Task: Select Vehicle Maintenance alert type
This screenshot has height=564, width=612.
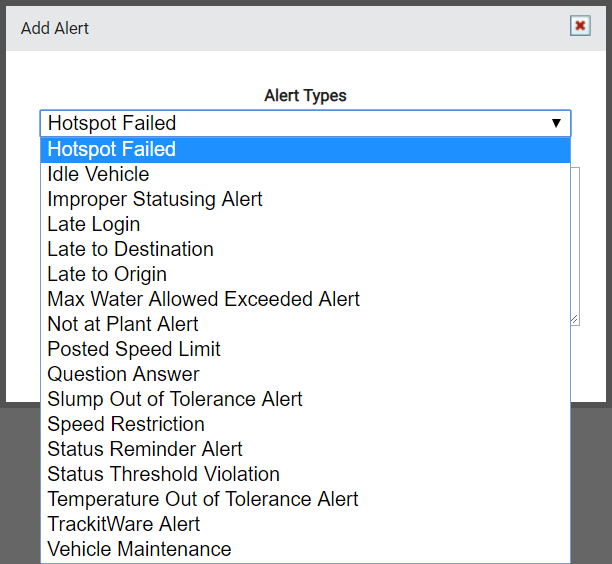Action: point(305,549)
